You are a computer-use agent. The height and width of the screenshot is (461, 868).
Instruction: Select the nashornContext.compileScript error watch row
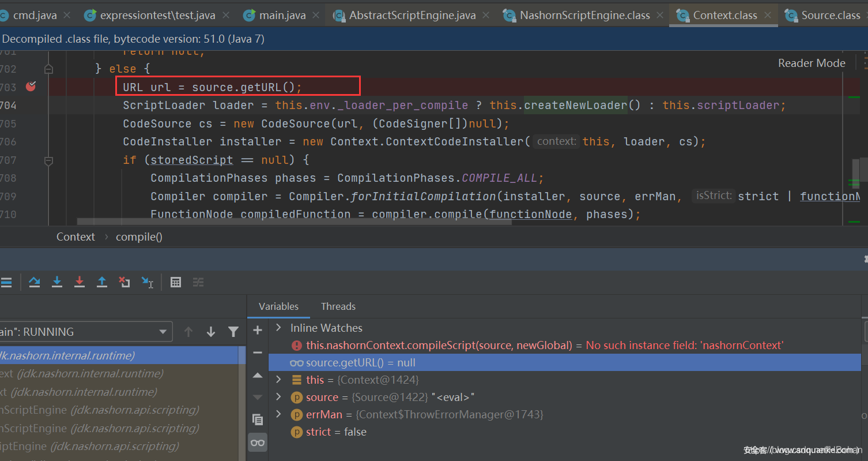(x=565, y=345)
